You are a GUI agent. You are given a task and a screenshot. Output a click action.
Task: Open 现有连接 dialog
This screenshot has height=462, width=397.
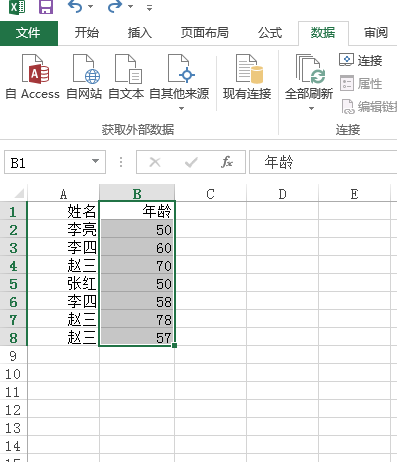point(247,77)
